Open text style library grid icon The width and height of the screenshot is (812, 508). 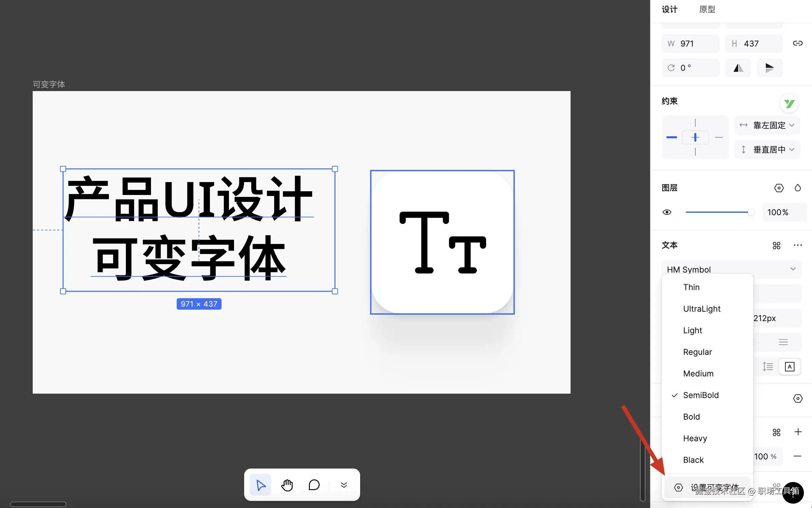click(x=776, y=246)
